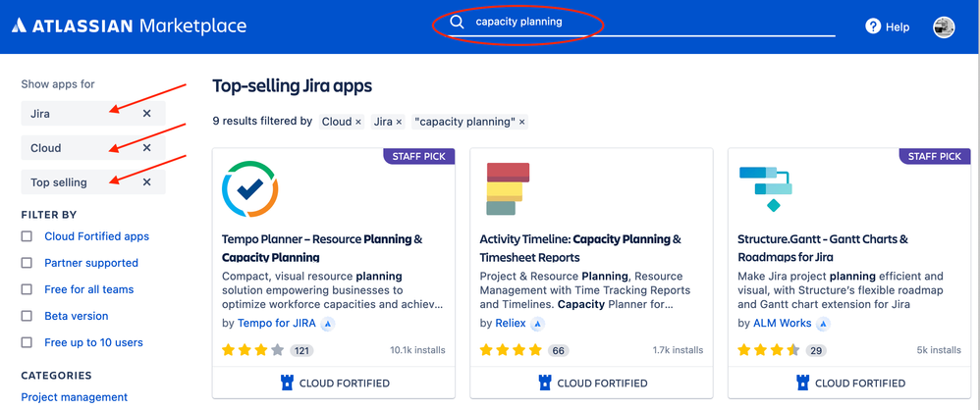Click the Beta version label
The width and height of the screenshot is (980, 410).
pyautogui.click(x=77, y=317)
